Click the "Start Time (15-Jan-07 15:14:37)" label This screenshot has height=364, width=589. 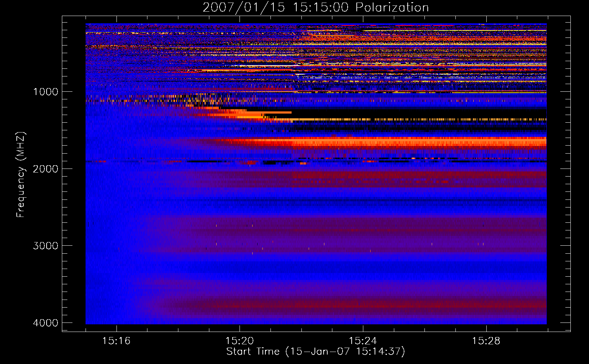[316, 352]
